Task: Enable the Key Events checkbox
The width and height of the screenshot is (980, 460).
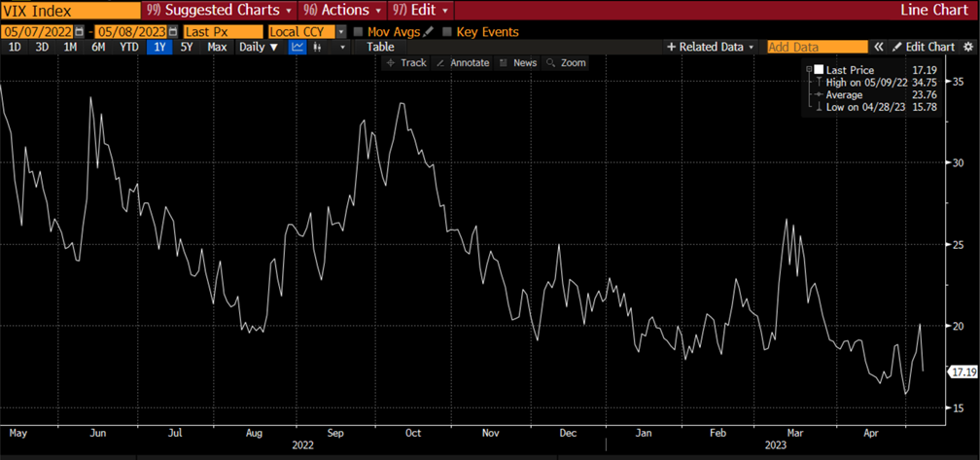Action: 447,31
